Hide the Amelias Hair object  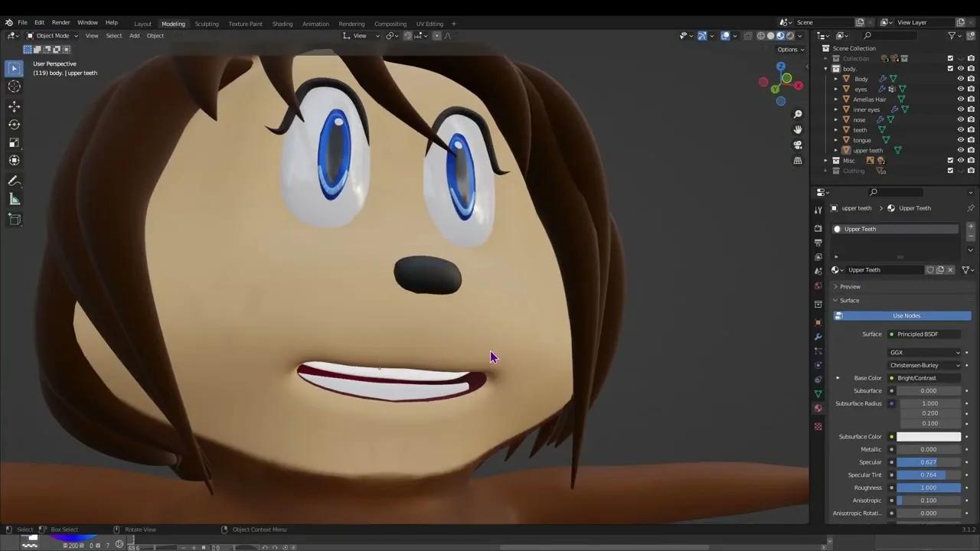click(961, 99)
